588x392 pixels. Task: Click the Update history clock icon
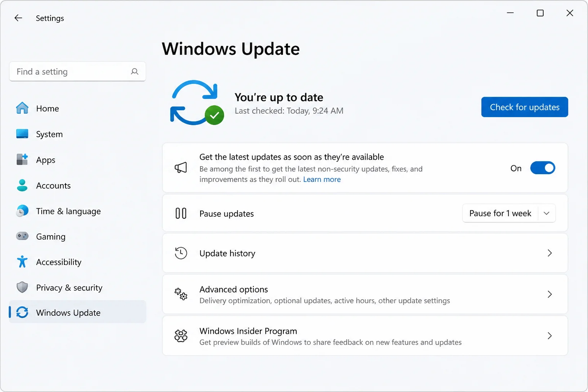(181, 253)
